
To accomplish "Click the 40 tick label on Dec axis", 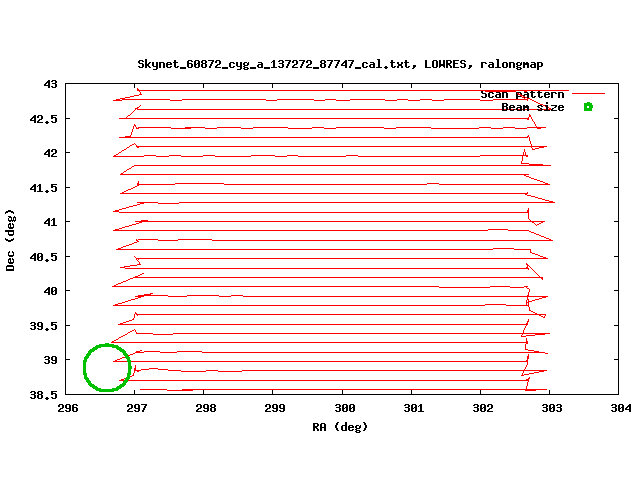I will coord(51,291).
